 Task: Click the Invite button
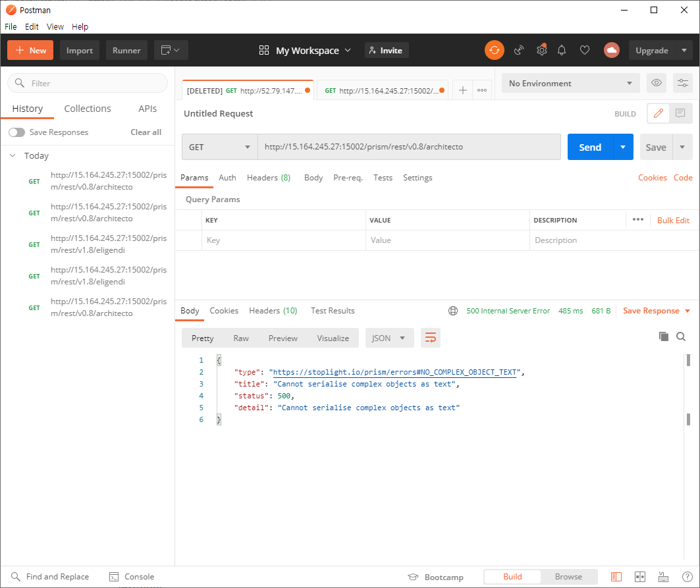(x=386, y=51)
